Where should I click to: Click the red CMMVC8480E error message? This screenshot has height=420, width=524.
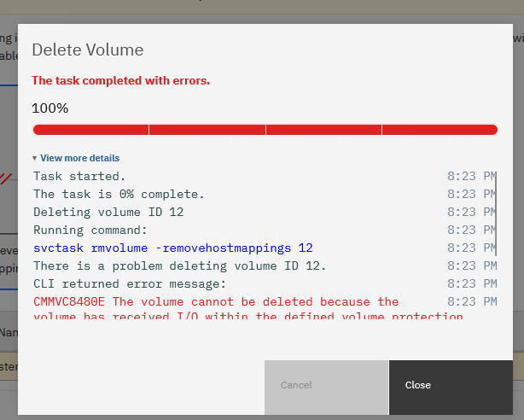click(215, 302)
